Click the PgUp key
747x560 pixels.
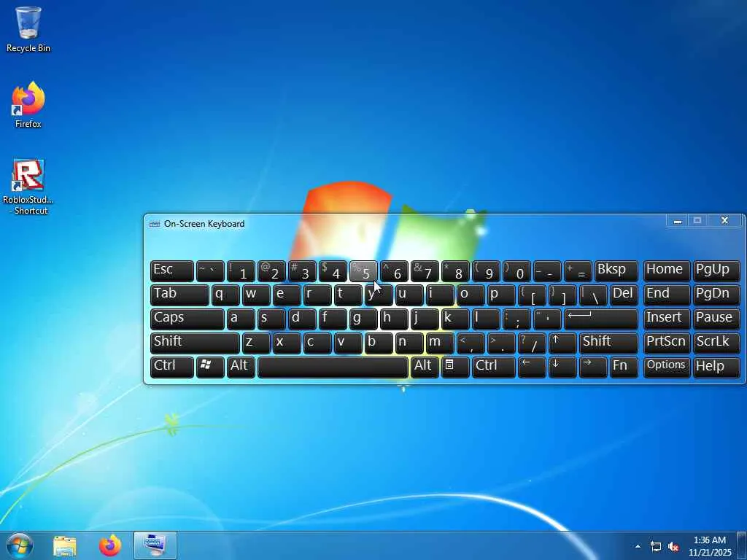716,271
